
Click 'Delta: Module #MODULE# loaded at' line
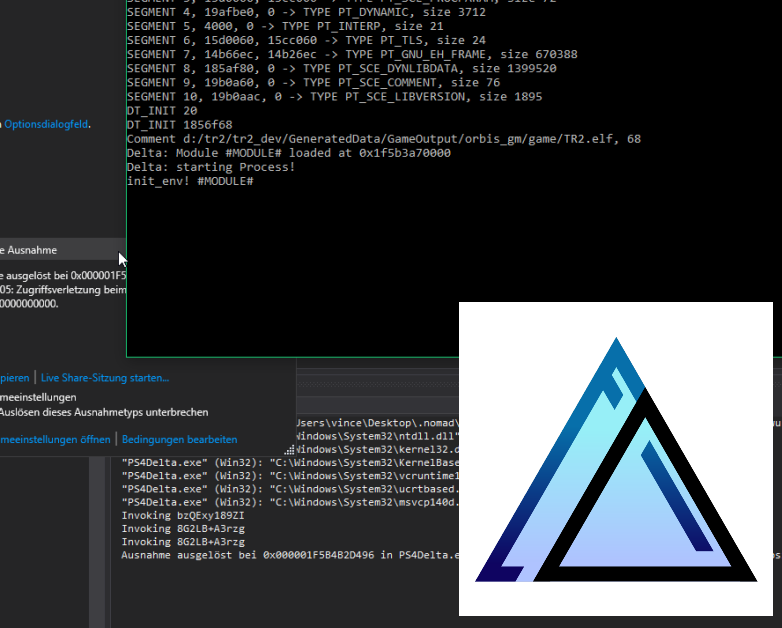pyautogui.click(x=289, y=153)
